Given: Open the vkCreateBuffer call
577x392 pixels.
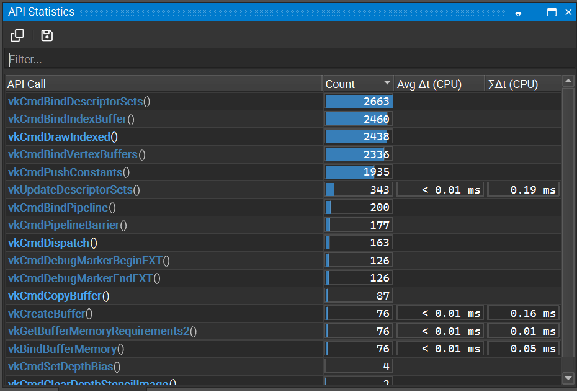Looking at the screenshot, I should pos(43,313).
